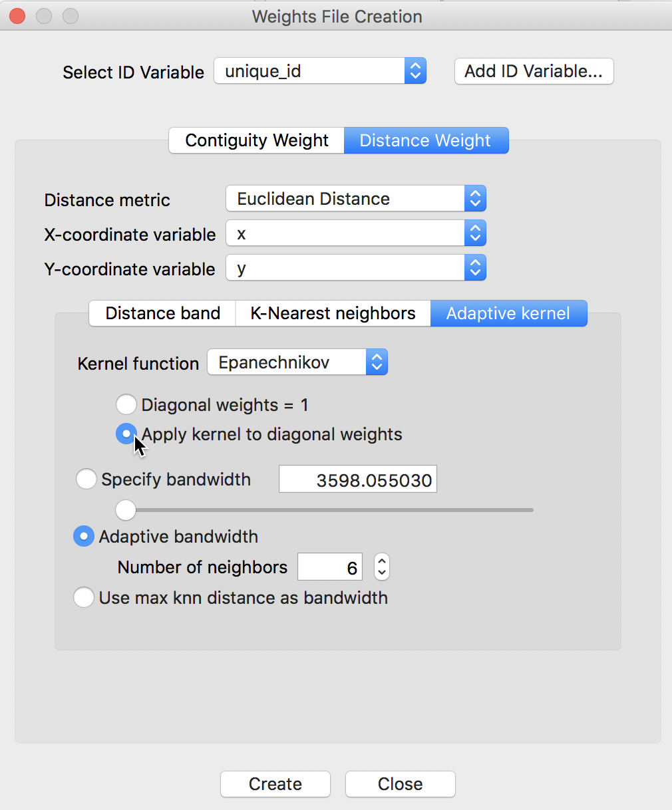672x810 pixels.
Task: Click the X-coordinate variable label
Action: (130, 235)
